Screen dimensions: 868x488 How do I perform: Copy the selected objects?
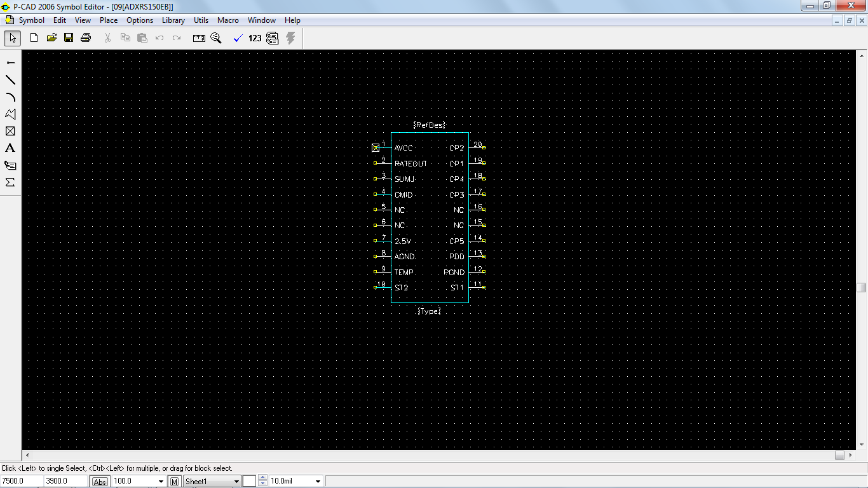[x=125, y=38]
